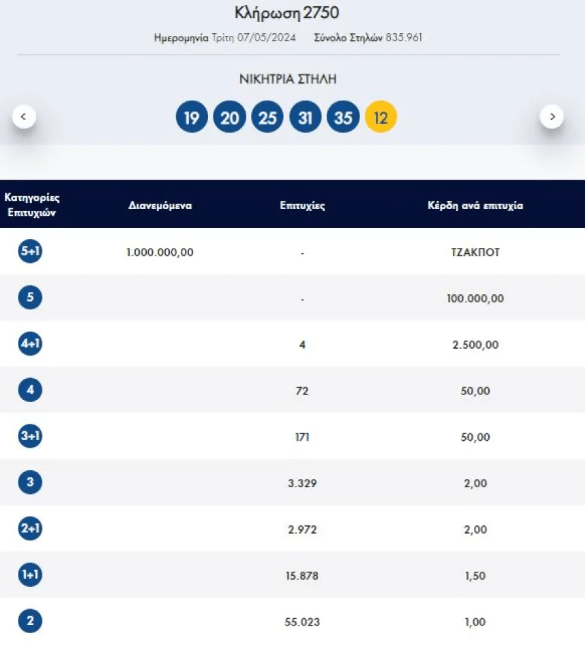Screen dimensions: 585x656
Task: Click winning number ball 25
Action: (267, 117)
